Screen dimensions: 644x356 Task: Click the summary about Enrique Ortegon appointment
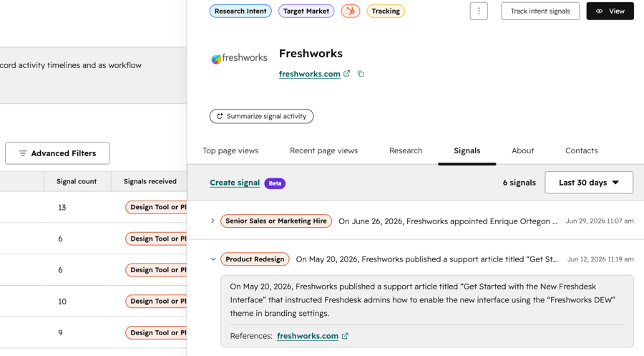pos(448,221)
